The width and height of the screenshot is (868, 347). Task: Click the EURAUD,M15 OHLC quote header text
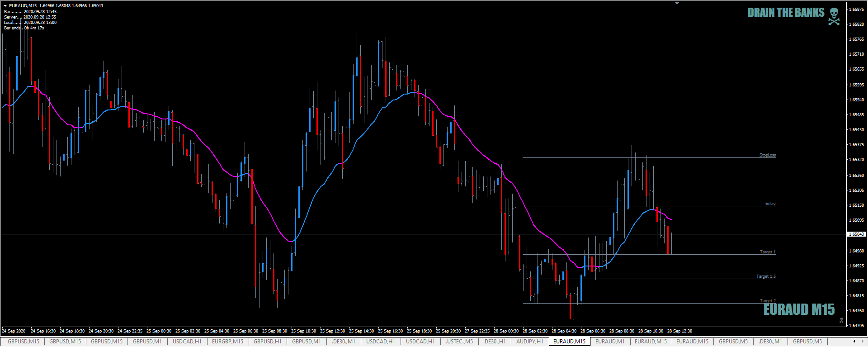point(56,6)
